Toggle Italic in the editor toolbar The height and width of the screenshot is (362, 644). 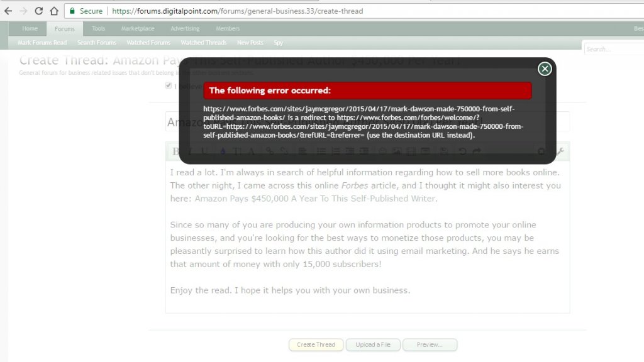[190, 151]
